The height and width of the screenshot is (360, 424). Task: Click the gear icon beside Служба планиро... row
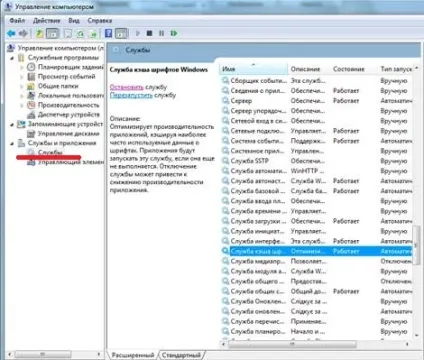pyautogui.click(x=226, y=331)
